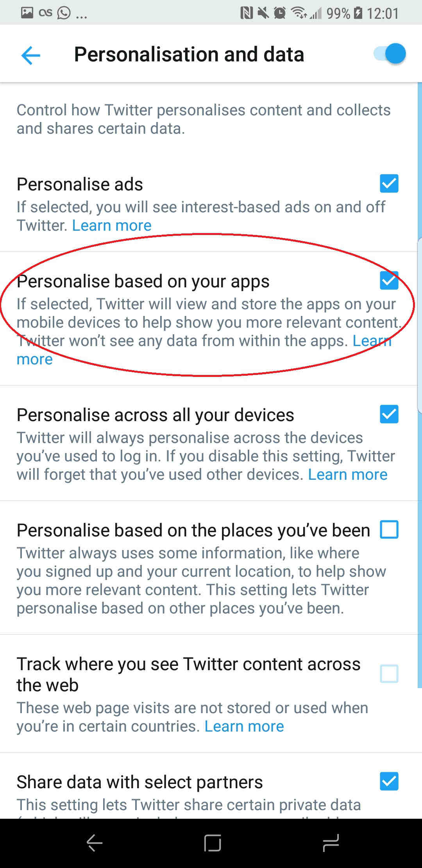Uncheck Personalise across all your devices
422x868 pixels.
[389, 414]
